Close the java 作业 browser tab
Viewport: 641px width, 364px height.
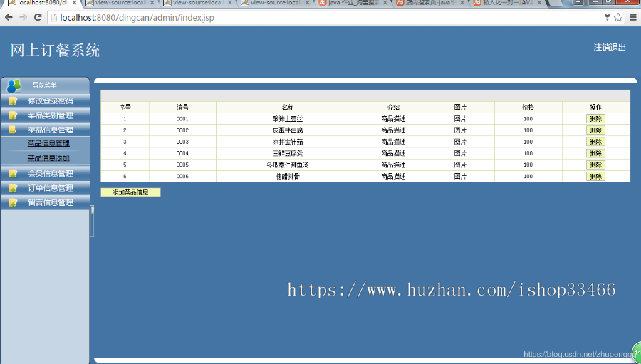(x=385, y=3)
